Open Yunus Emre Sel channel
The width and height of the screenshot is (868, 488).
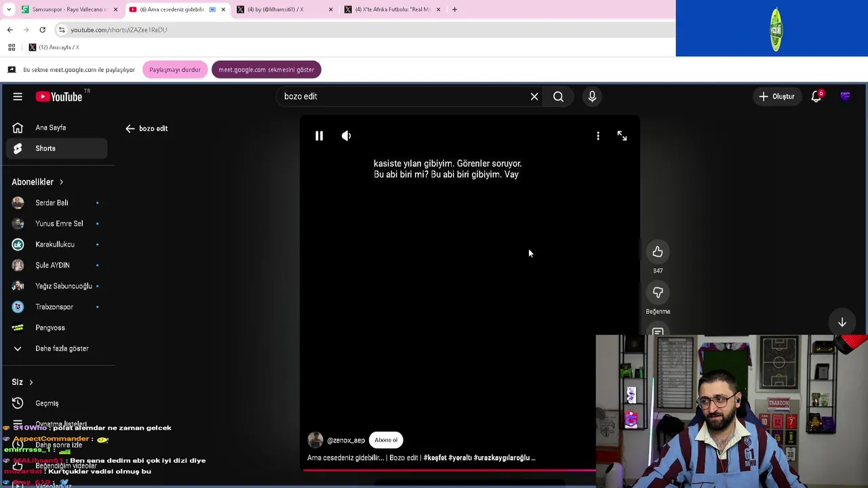click(x=57, y=224)
